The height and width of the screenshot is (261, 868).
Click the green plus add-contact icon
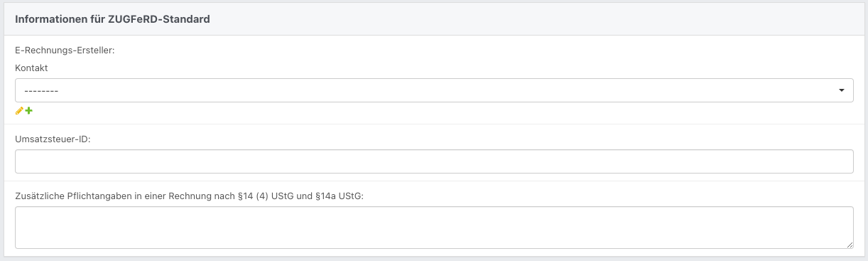coord(29,111)
